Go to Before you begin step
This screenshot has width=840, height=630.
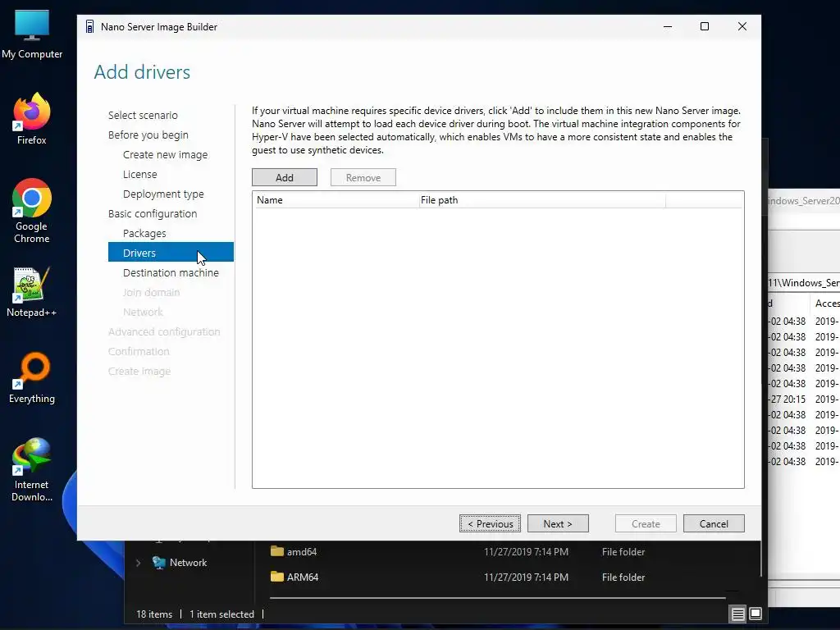coord(148,135)
